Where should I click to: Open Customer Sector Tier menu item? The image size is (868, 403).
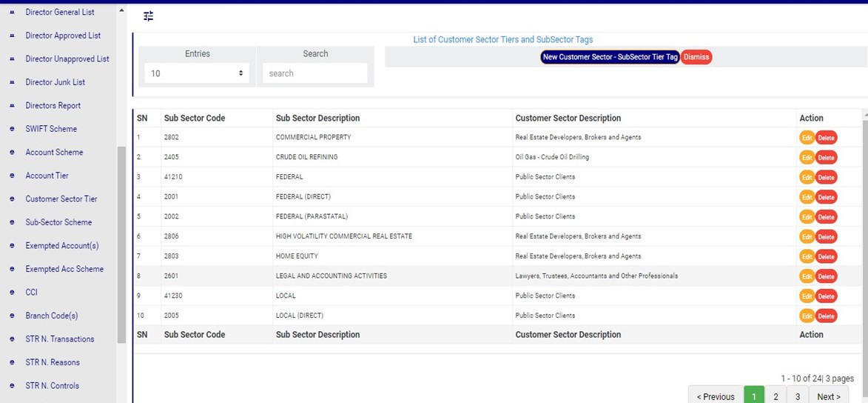coord(61,199)
